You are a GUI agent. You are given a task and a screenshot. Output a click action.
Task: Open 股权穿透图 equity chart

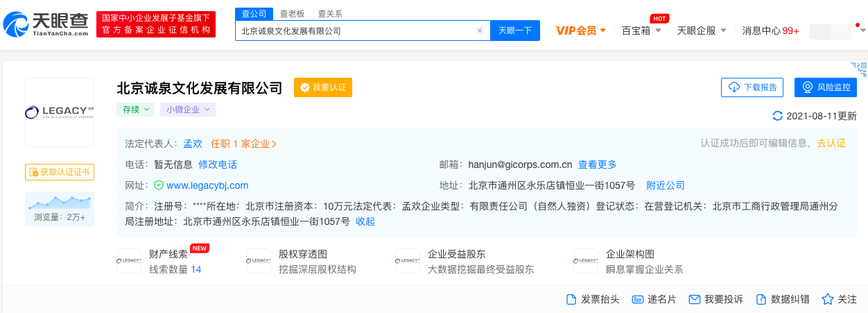[302, 254]
